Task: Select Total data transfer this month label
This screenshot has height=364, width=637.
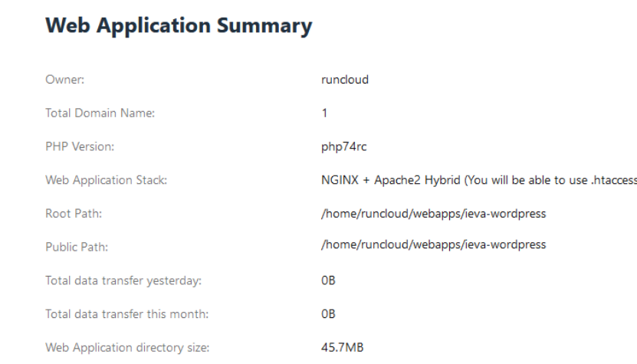Action: (x=126, y=314)
